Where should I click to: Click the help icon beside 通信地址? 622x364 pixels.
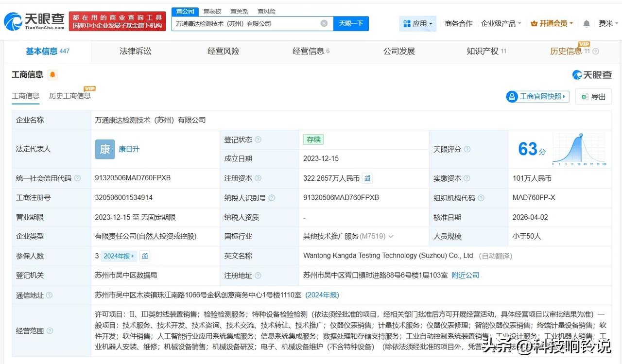click(x=49, y=295)
